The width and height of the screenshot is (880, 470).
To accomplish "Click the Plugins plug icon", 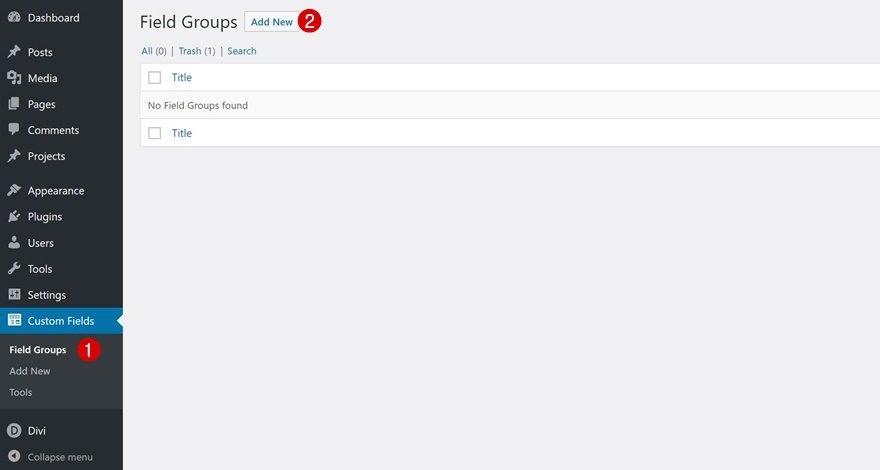I will click(14, 216).
